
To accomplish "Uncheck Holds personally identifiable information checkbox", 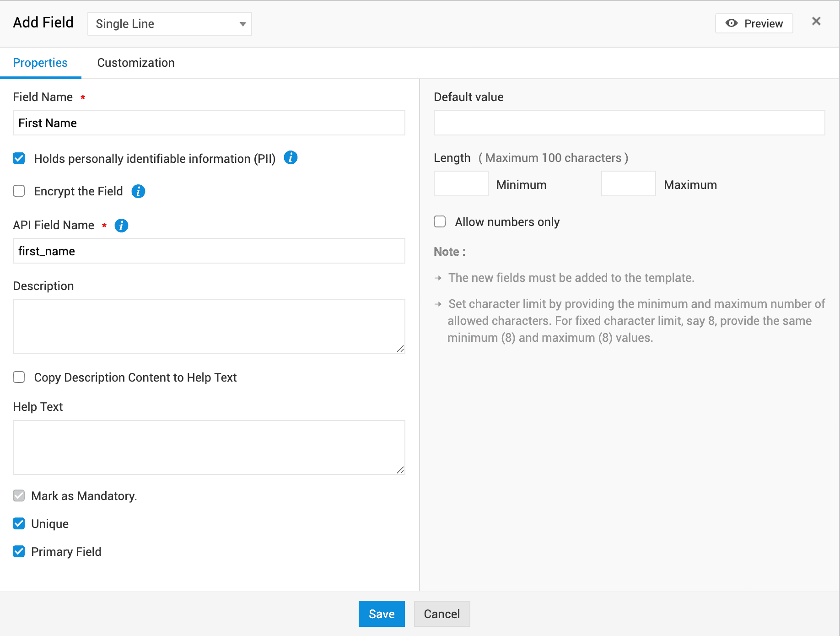I will click(x=19, y=158).
